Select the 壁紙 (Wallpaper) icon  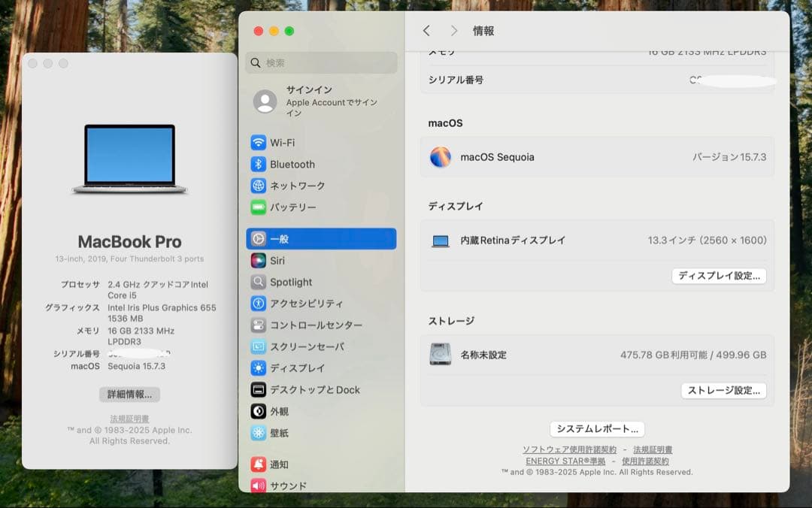click(x=259, y=433)
